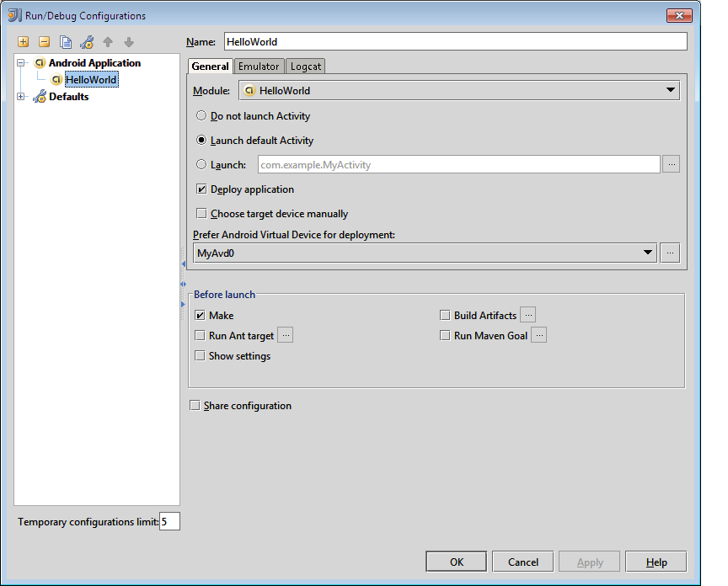Copy configuration using the duplicate icon
The width and height of the screenshot is (728, 586).
pyautogui.click(x=66, y=42)
